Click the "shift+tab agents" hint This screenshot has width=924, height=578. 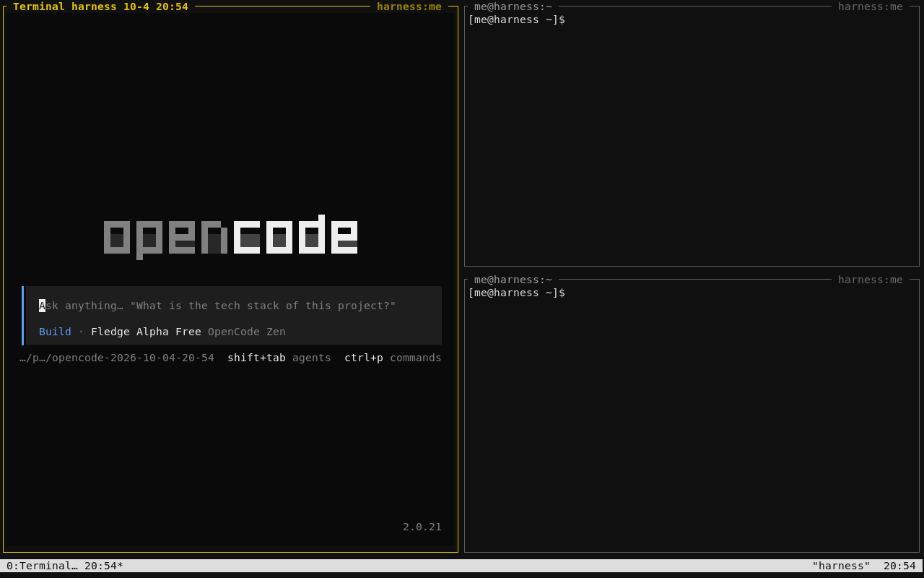[279, 358]
